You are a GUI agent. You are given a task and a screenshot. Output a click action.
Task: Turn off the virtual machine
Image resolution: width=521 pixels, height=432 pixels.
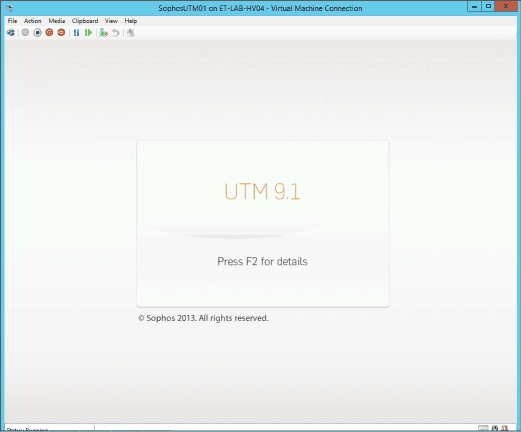click(37, 33)
